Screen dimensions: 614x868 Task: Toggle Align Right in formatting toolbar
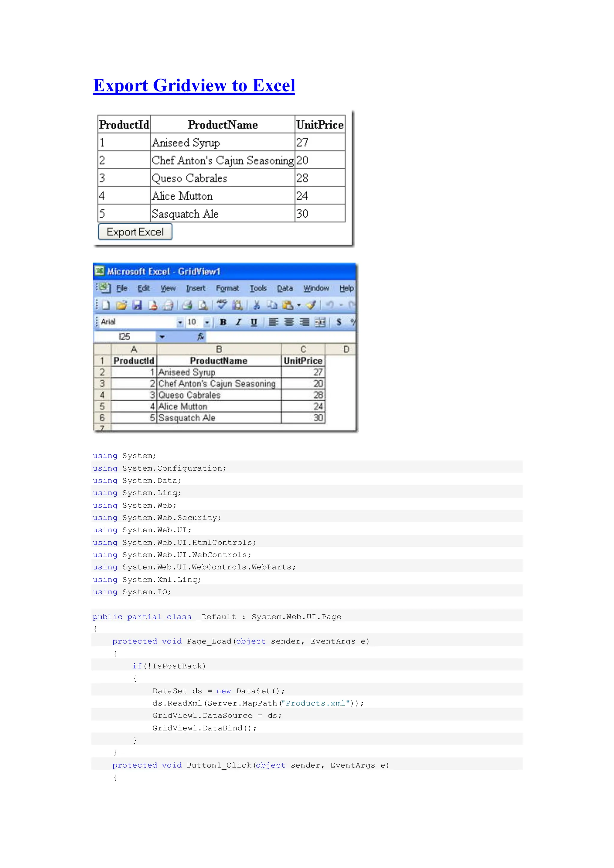coord(304,322)
